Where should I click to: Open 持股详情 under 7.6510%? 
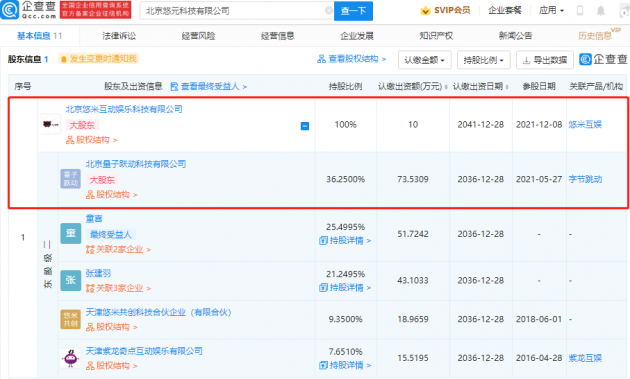[x=345, y=365]
